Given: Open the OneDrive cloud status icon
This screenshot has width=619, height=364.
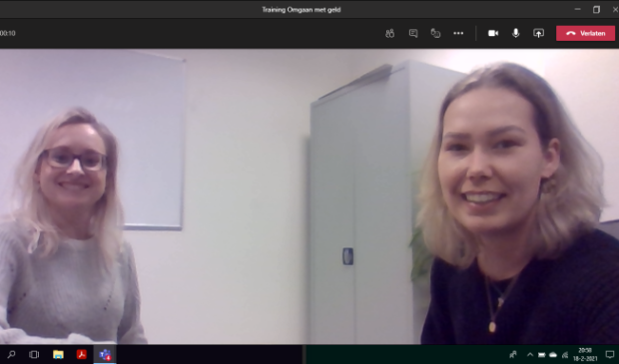Looking at the screenshot, I should pos(553,355).
